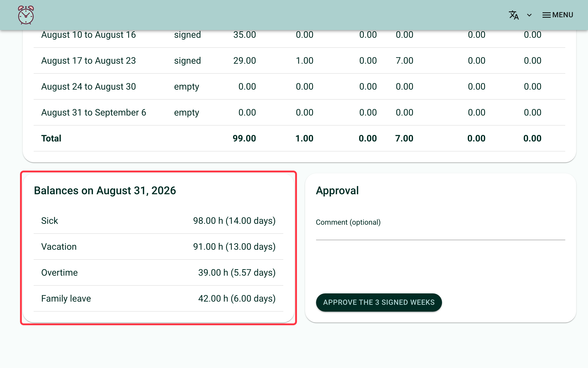Screen dimensions: 588x368
Task: Approve the 3 signed weeks
Action: 379,302
